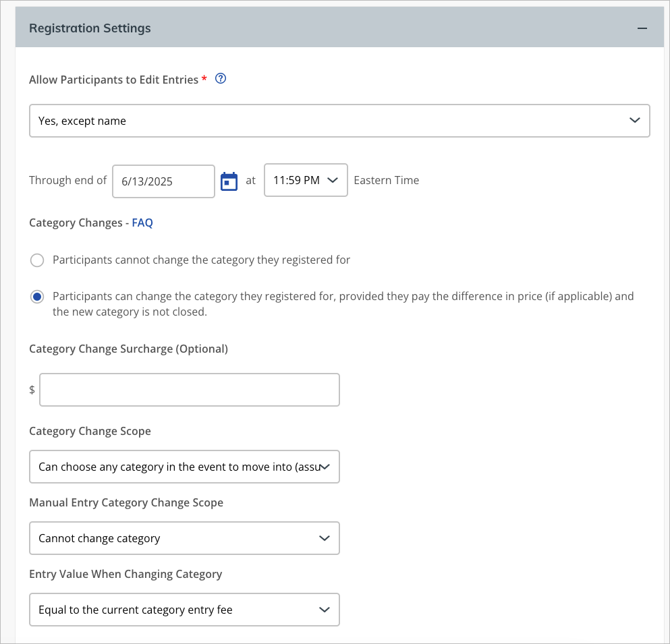
Task: Click the Registration Settings header title
Action: pyautogui.click(x=90, y=28)
